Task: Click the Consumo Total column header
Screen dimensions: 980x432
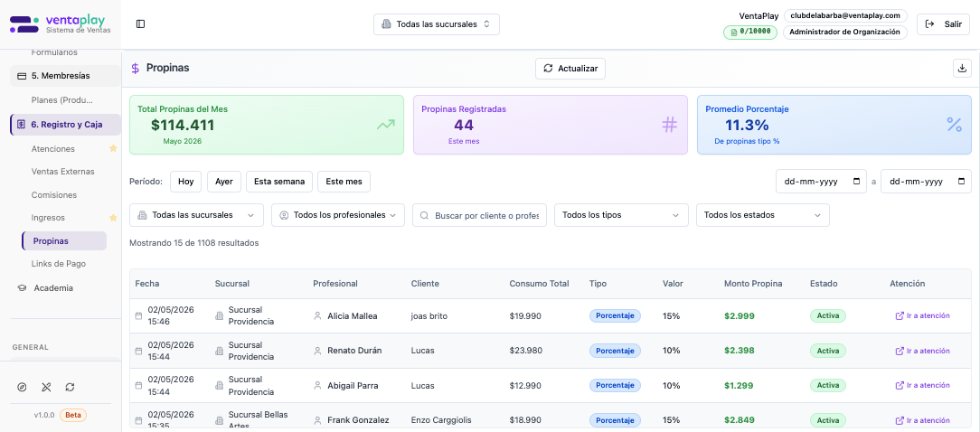Action: pos(539,283)
